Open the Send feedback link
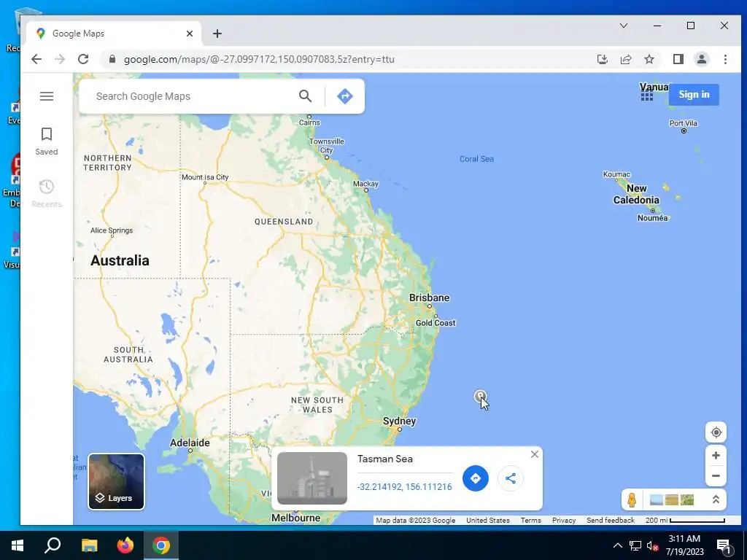The width and height of the screenshot is (747, 560). pos(611,521)
